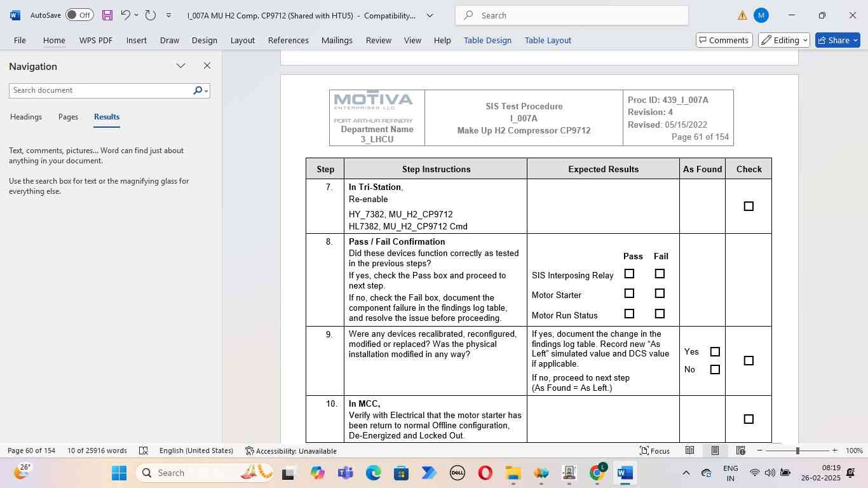Open the Windows Start menu

[x=119, y=473]
